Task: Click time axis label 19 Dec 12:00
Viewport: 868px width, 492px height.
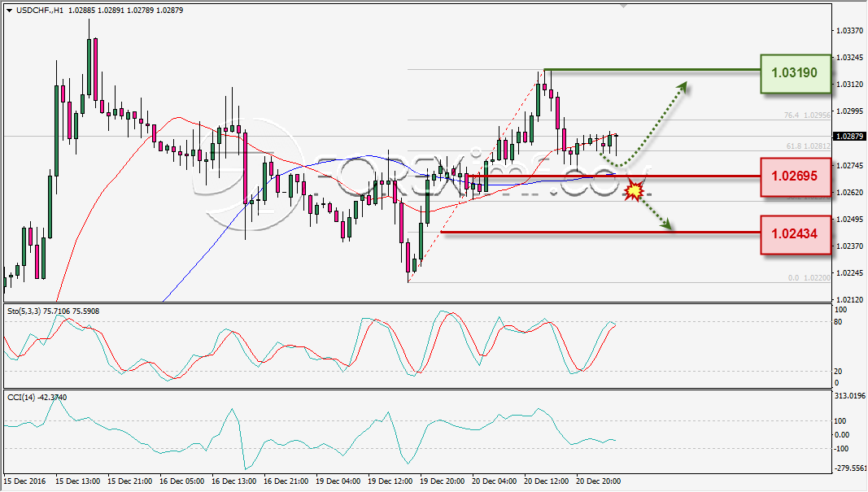Action: point(390,481)
